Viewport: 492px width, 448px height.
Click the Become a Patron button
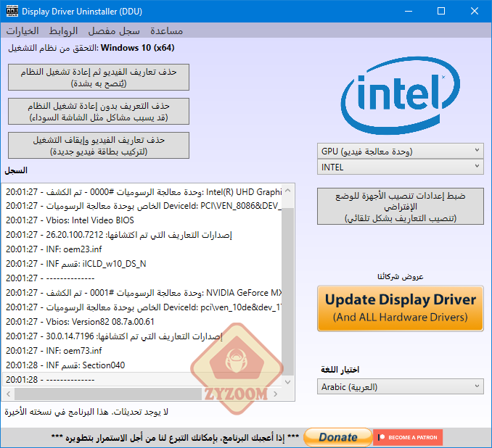pos(408,437)
